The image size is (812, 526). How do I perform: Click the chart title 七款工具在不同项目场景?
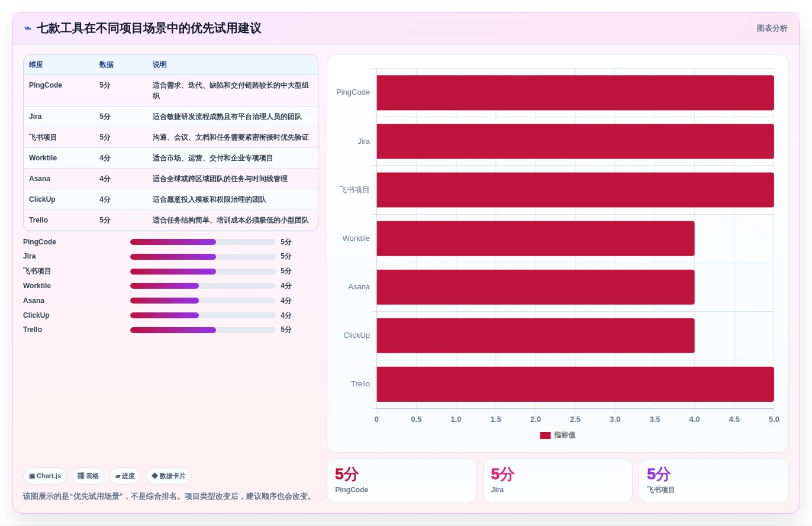[149, 28]
